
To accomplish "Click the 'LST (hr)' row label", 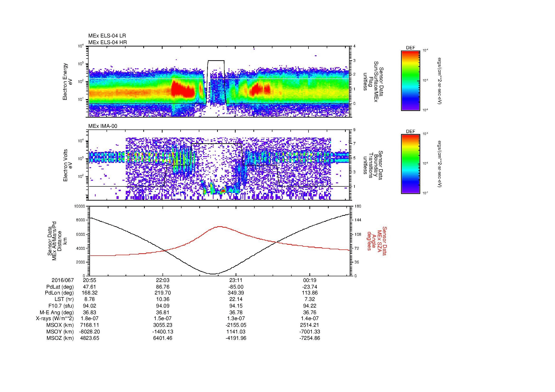I will pos(64,300).
